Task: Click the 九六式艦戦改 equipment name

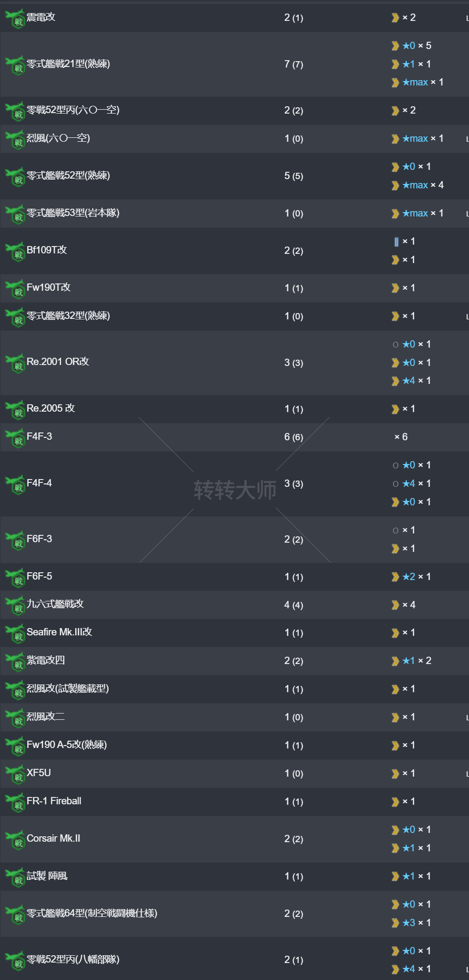Action: (x=55, y=604)
